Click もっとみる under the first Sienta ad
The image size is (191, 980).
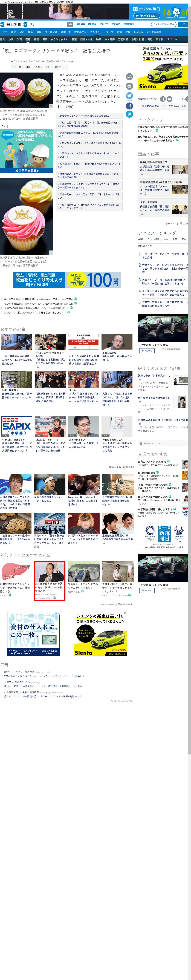point(147,350)
